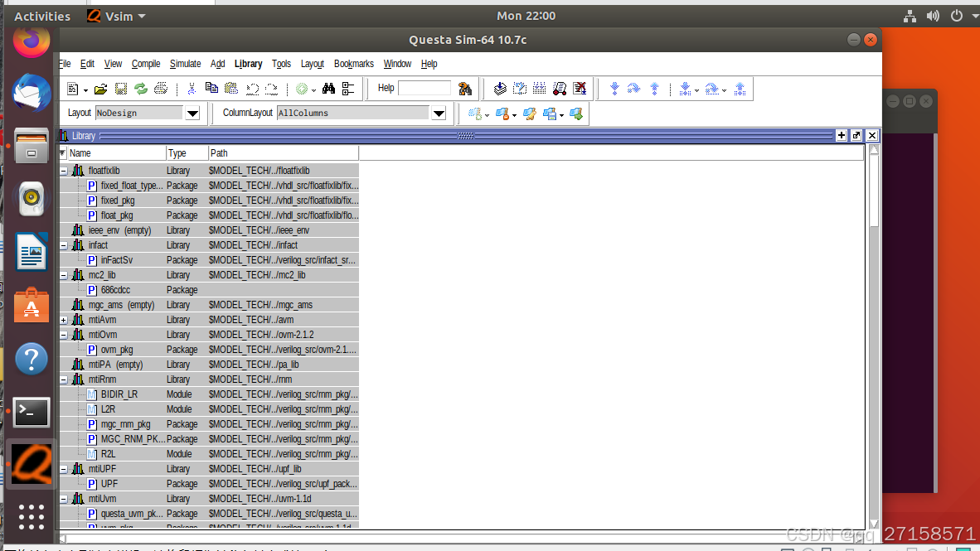The width and height of the screenshot is (980, 551).
Task: Click the Step Over blue curved arrow
Action: click(x=633, y=89)
